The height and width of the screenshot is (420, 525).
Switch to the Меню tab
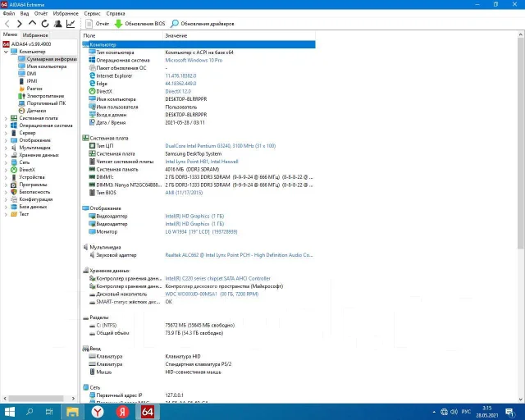click(x=10, y=34)
